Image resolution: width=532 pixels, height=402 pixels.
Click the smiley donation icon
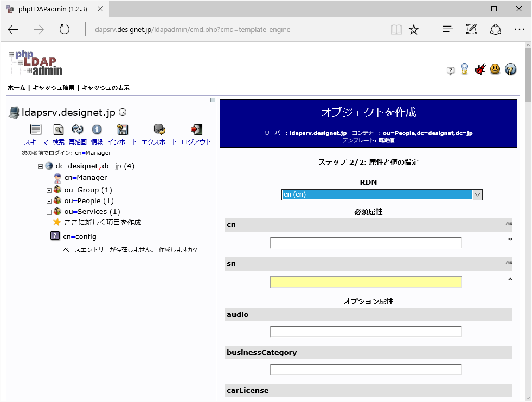(x=495, y=69)
